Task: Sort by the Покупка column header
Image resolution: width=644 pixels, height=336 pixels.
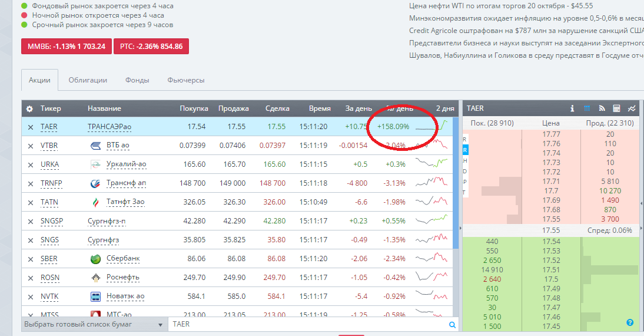Action: [x=194, y=108]
